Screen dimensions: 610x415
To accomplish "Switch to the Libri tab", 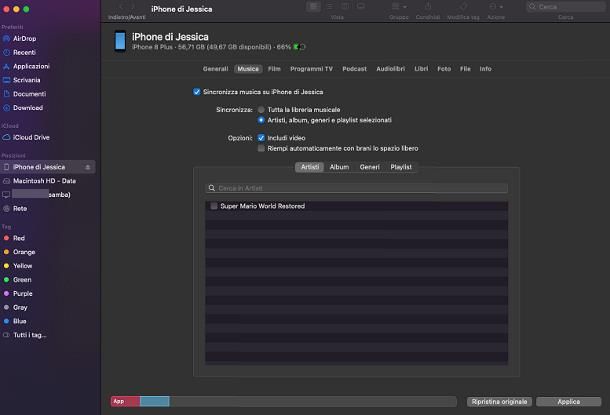I will (x=421, y=69).
